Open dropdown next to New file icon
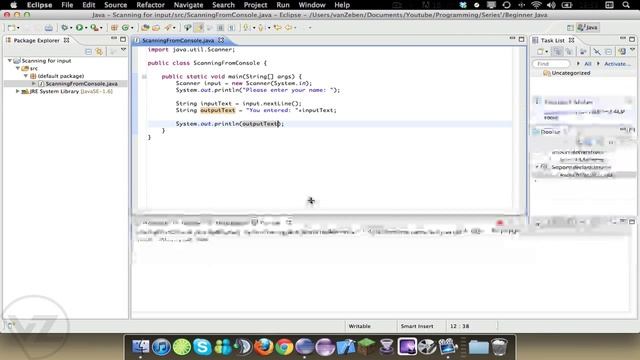This screenshot has height=360, width=640. (18, 28)
